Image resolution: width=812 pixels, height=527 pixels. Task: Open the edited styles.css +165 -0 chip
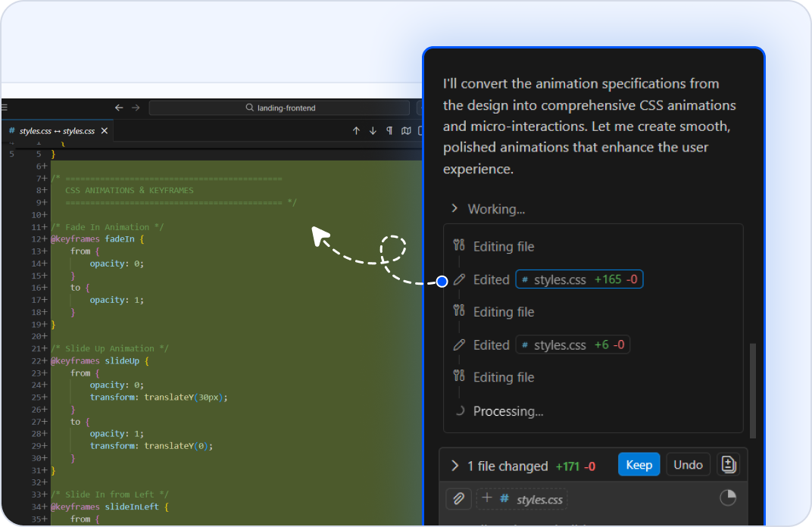579,279
